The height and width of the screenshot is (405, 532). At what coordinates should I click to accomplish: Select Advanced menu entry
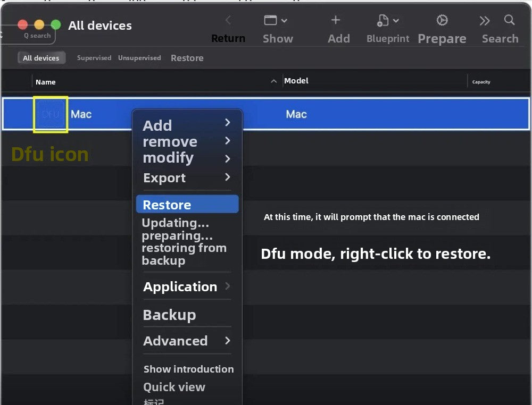[x=176, y=341]
